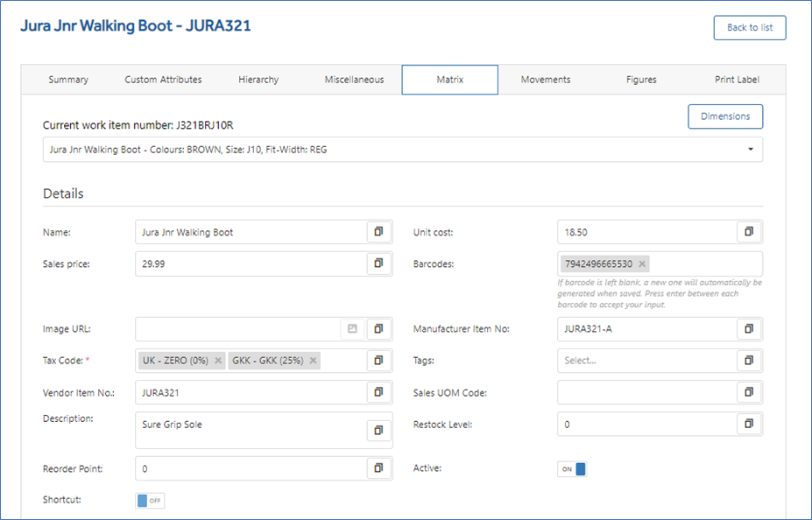Remove the UK - ZERO (0%) tax code

click(218, 361)
